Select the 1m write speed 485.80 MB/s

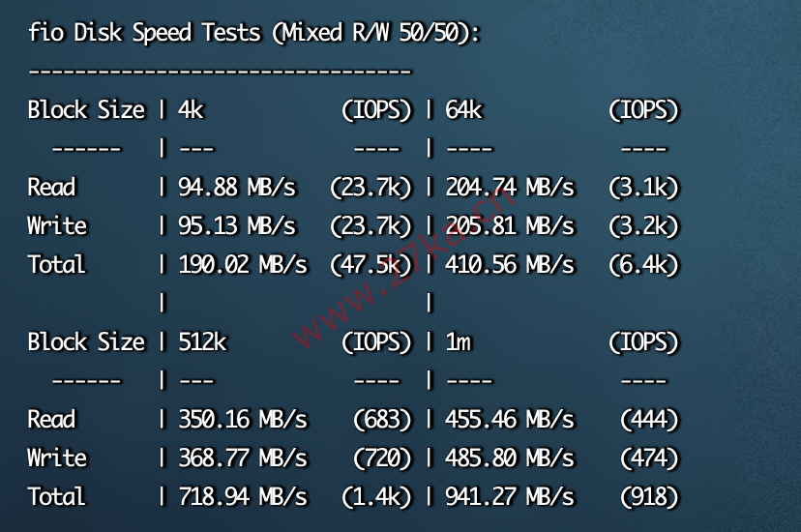pyautogui.click(x=510, y=458)
